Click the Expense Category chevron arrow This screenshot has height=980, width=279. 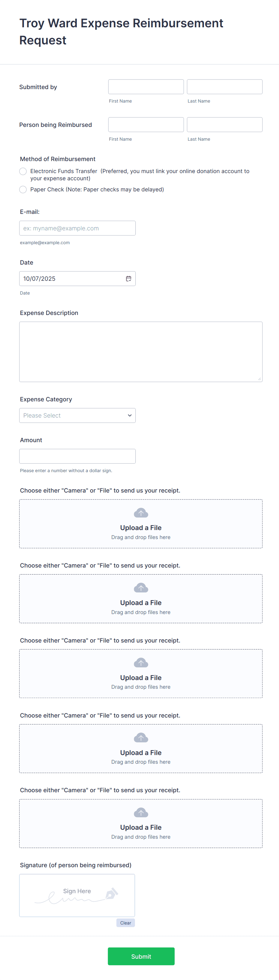130,415
